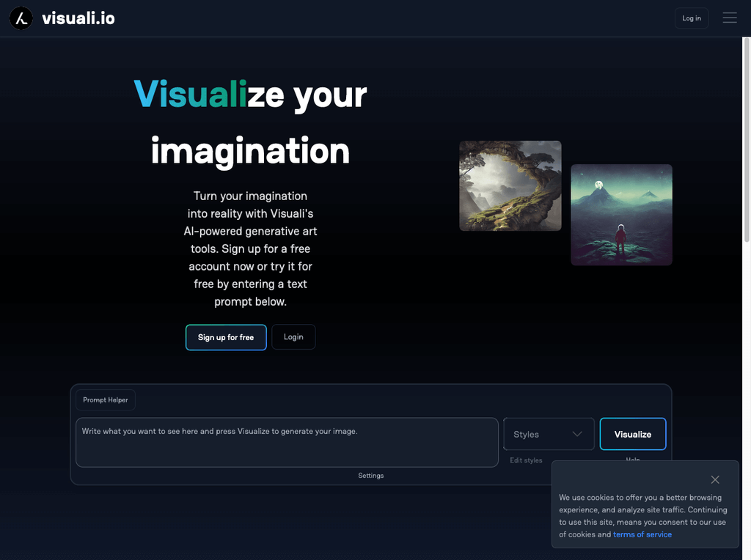Click the Visualize button

point(632,434)
